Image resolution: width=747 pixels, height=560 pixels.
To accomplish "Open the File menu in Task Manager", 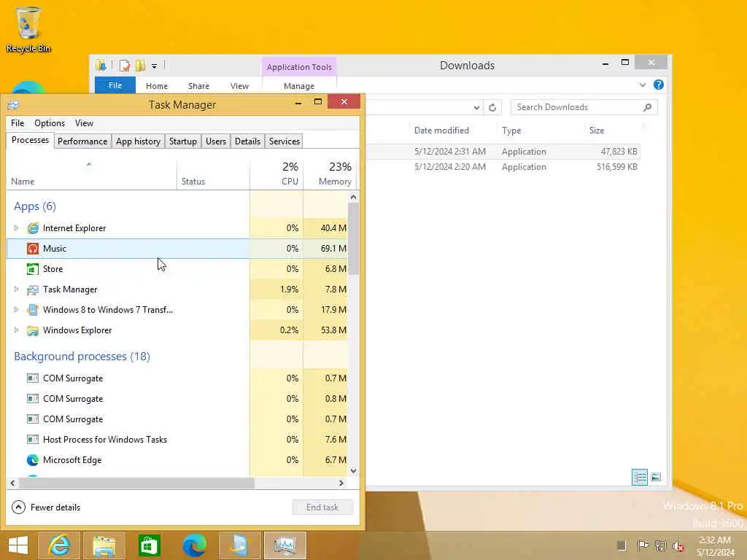I will 18,123.
